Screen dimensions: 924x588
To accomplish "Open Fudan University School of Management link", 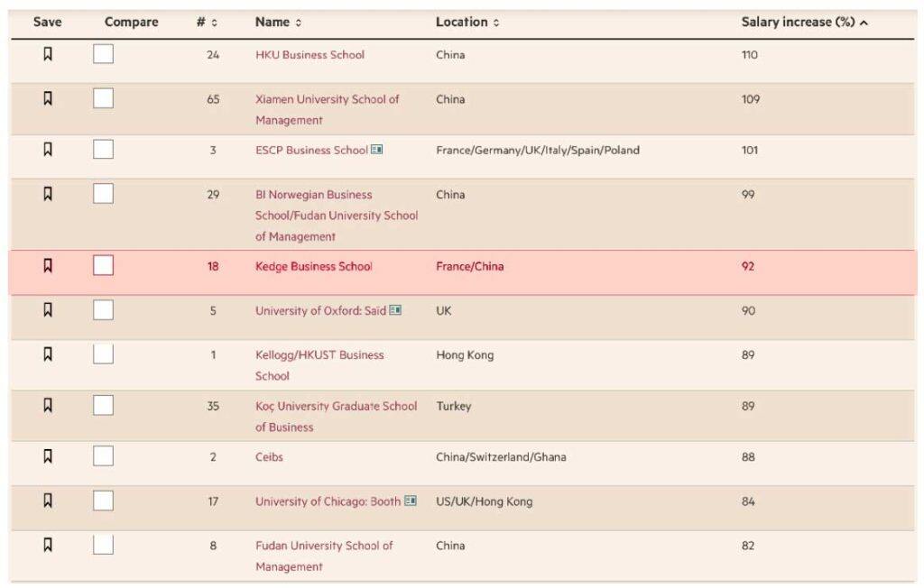I will tap(324, 546).
